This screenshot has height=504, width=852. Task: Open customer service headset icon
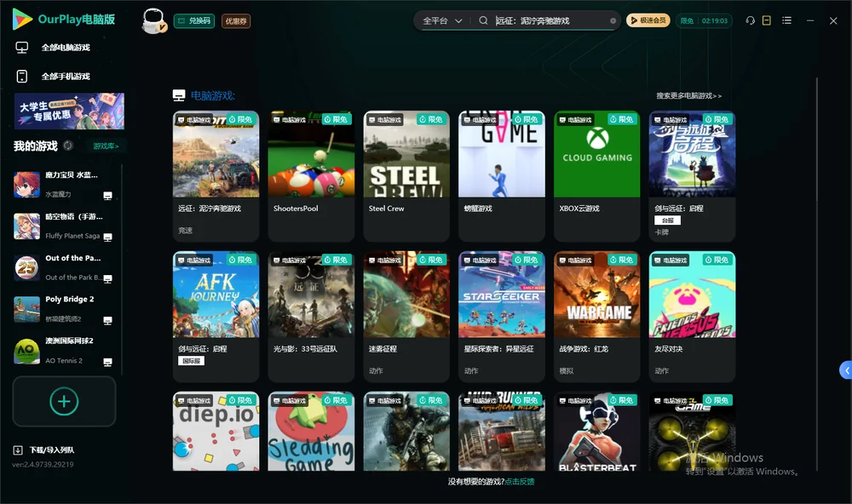[751, 20]
